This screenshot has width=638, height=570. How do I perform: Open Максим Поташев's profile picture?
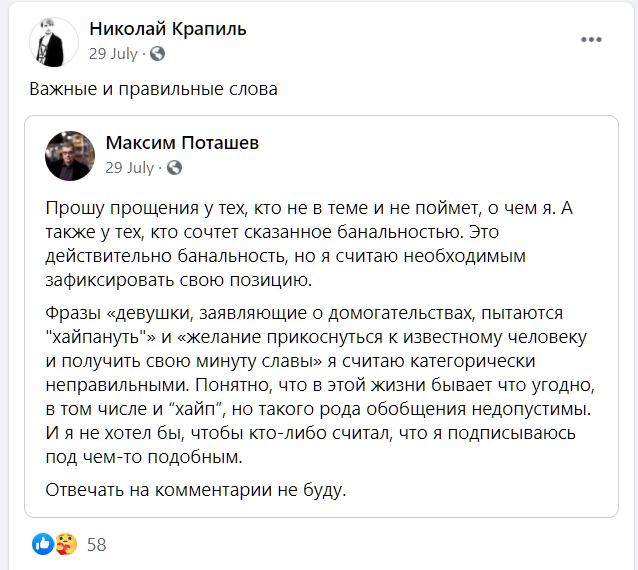tap(70, 155)
